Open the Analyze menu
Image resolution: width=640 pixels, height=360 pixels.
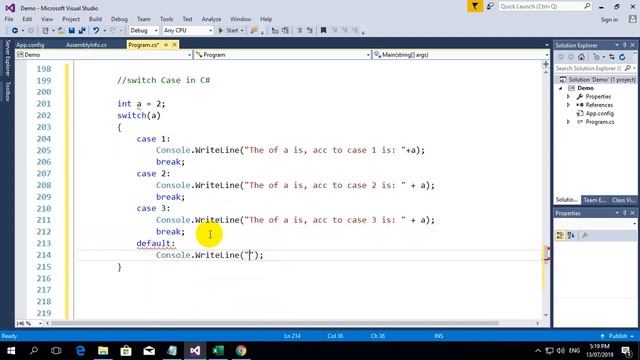pyautogui.click(x=211, y=19)
